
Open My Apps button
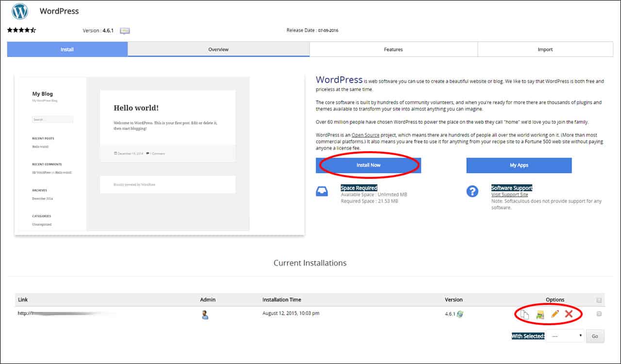click(519, 165)
